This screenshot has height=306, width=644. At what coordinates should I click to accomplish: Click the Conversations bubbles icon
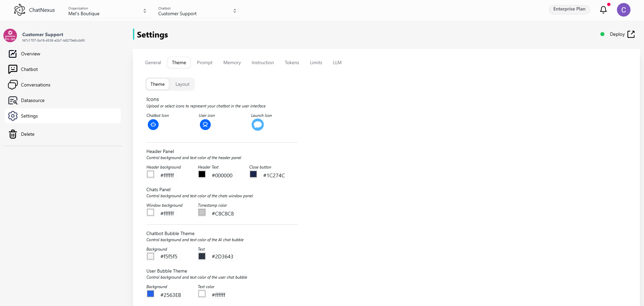point(13,85)
